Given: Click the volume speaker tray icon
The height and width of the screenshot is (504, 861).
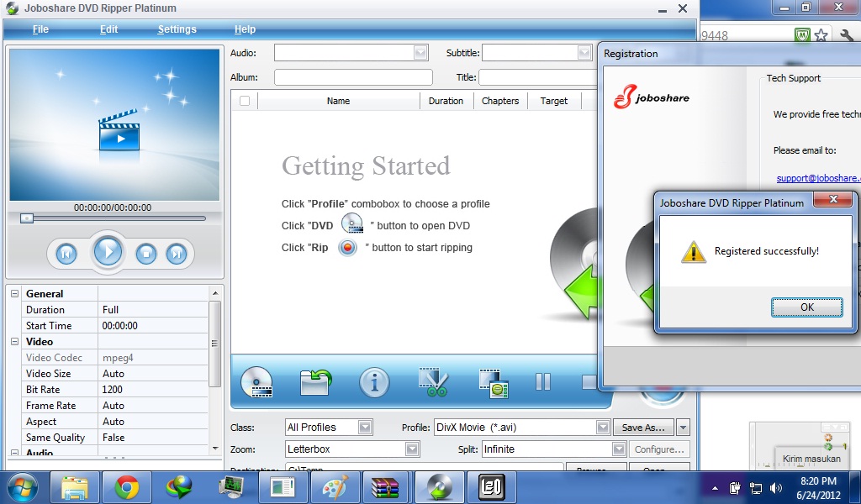Looking at the screenshot, I should (x=776, y=488).
